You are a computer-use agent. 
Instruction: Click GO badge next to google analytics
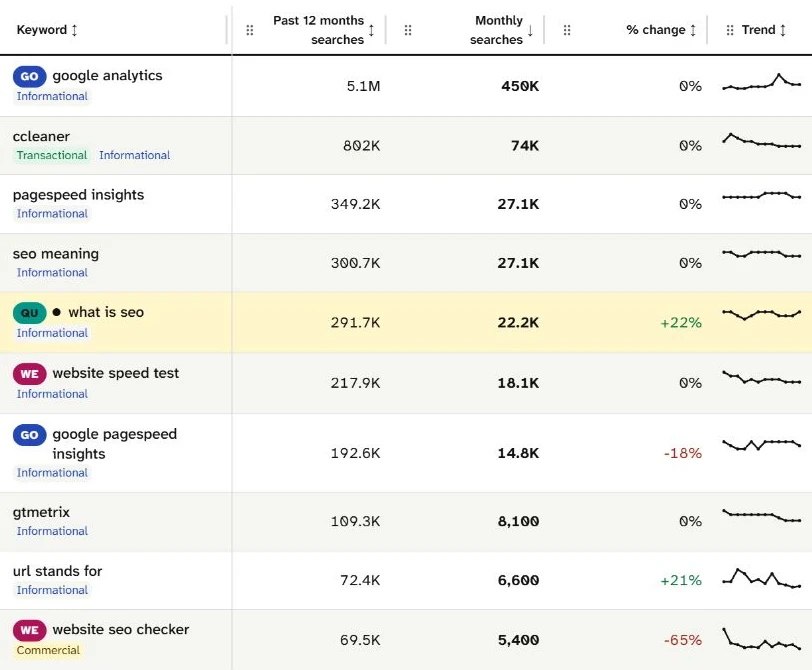(x=30, y=76)
